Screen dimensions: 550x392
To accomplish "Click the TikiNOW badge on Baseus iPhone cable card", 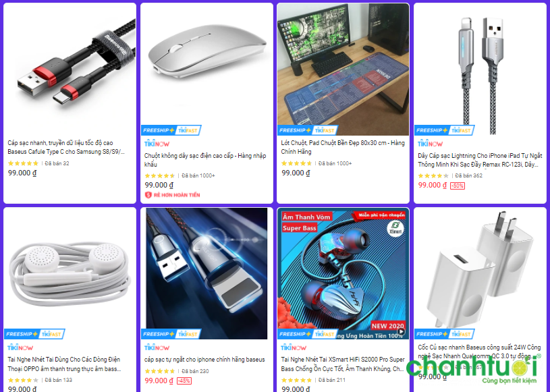I will tap(157, 348).
